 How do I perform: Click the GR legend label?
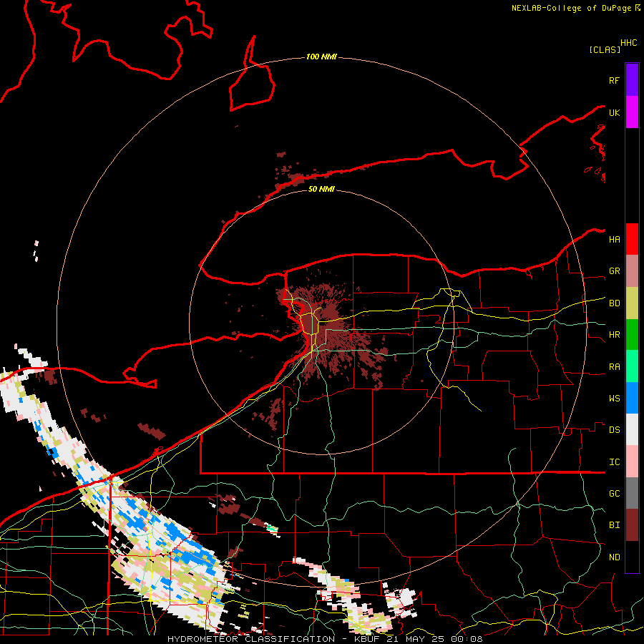coord(614,271)
